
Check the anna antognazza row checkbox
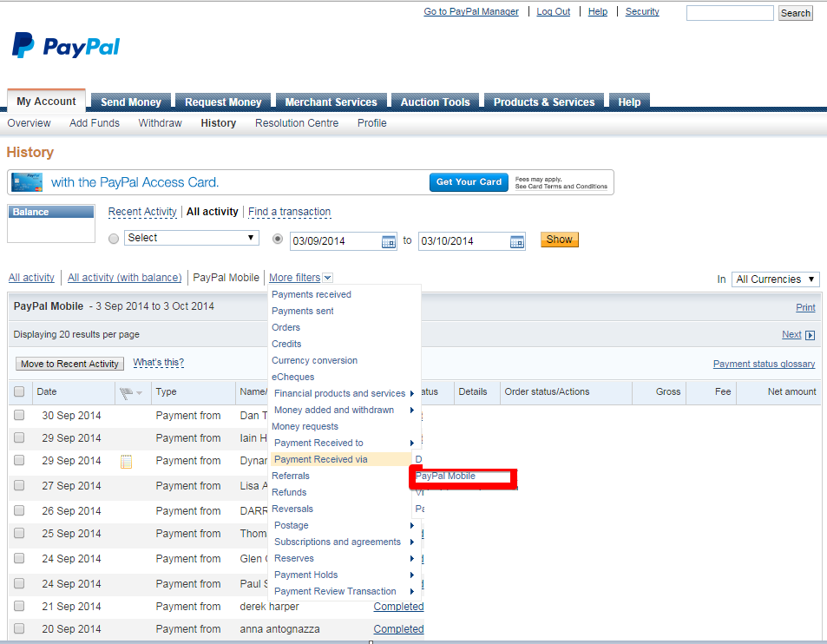(19, 628)
